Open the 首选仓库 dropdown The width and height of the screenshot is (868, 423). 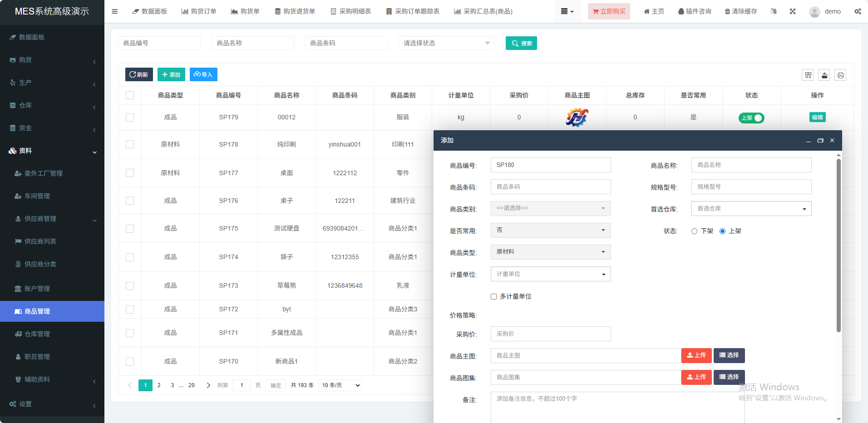pyautogui.click(x=751, y=209)
